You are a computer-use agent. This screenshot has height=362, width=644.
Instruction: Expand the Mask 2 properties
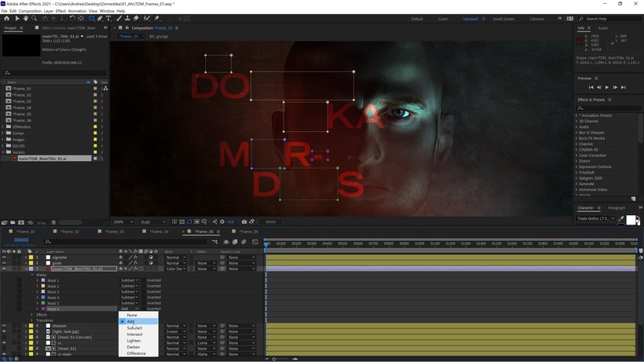point(38,286)
